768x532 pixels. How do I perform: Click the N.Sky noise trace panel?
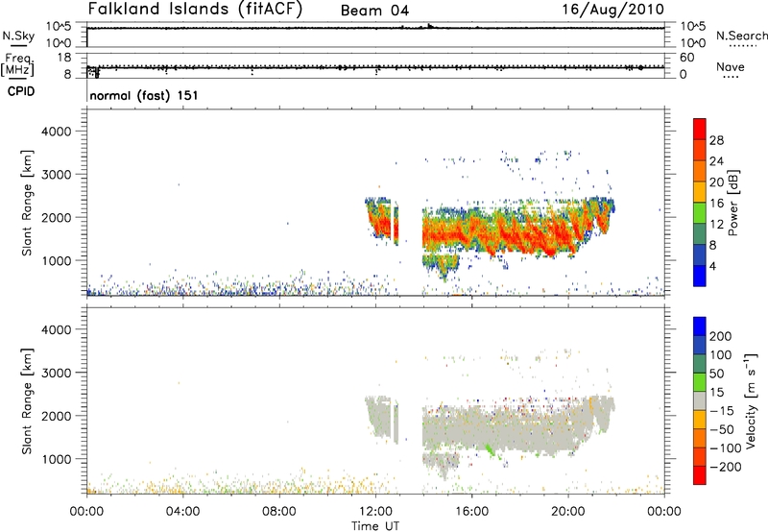pos(375,35)
